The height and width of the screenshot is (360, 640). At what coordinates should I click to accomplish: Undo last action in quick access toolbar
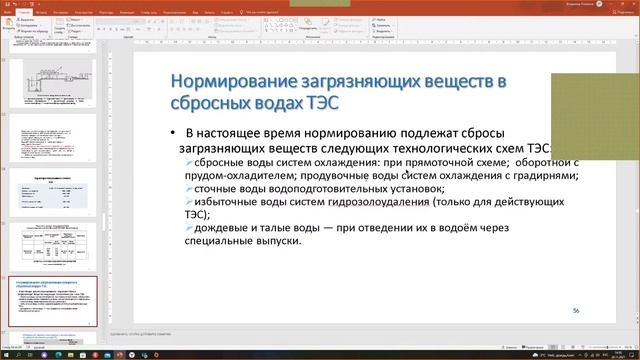(14, 4)
